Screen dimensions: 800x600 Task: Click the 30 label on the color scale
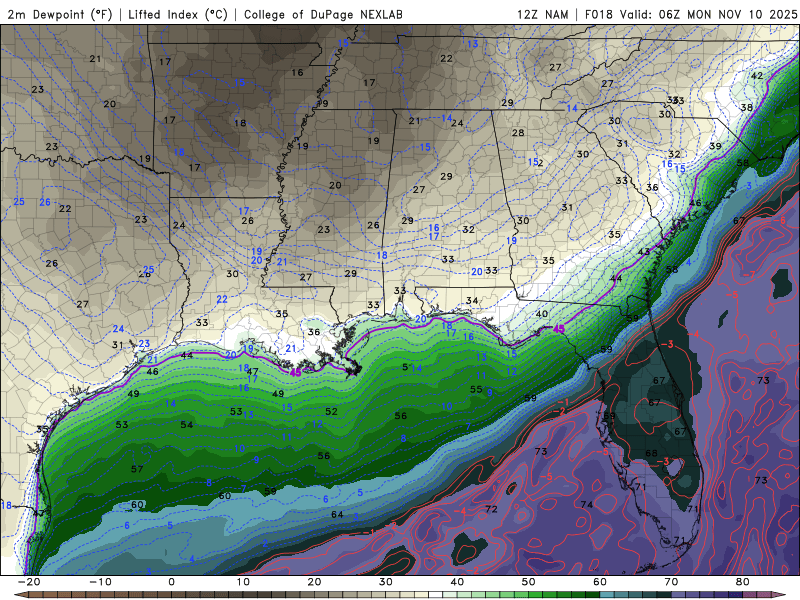click(386, 582)
